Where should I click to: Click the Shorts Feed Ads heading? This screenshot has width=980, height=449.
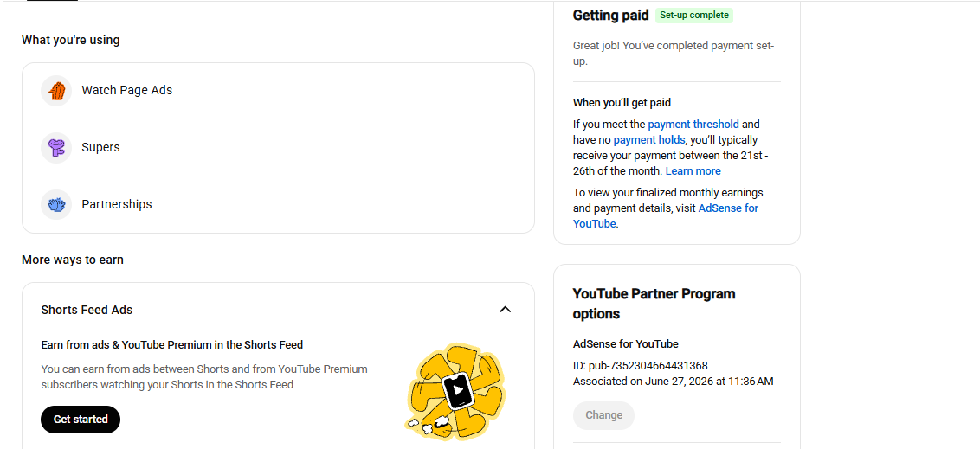[87, 310]
